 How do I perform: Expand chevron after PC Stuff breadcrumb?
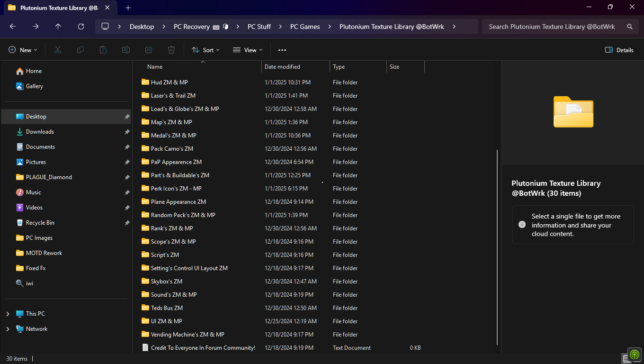280,27
